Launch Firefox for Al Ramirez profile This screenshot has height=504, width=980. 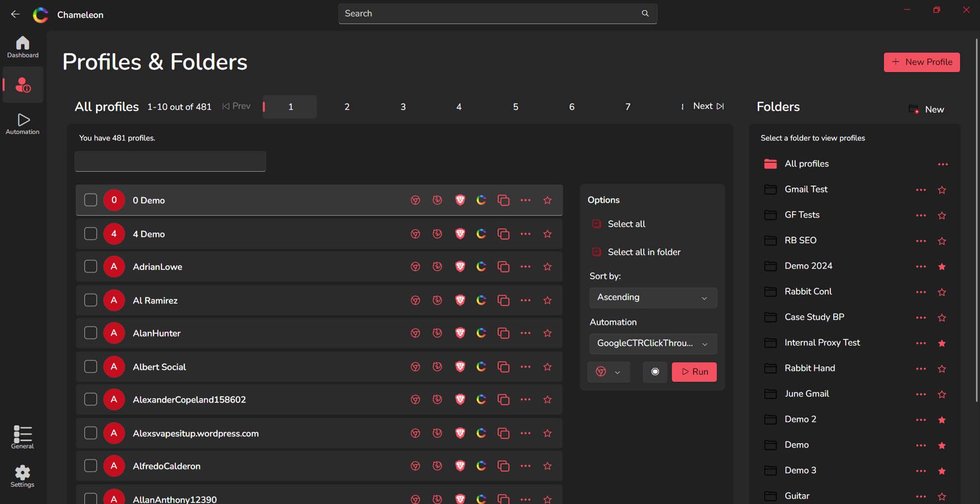(x=437, y=300)
